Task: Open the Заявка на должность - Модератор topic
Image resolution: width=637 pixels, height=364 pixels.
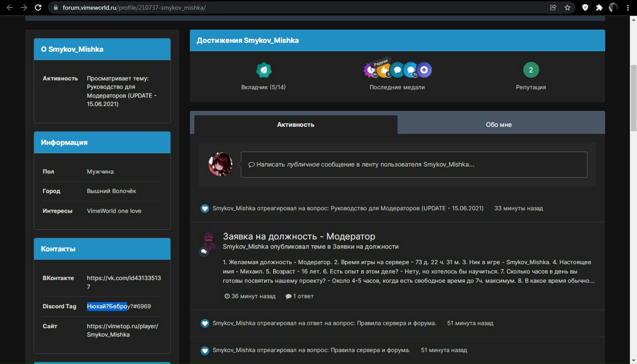Action: (299, 236)
